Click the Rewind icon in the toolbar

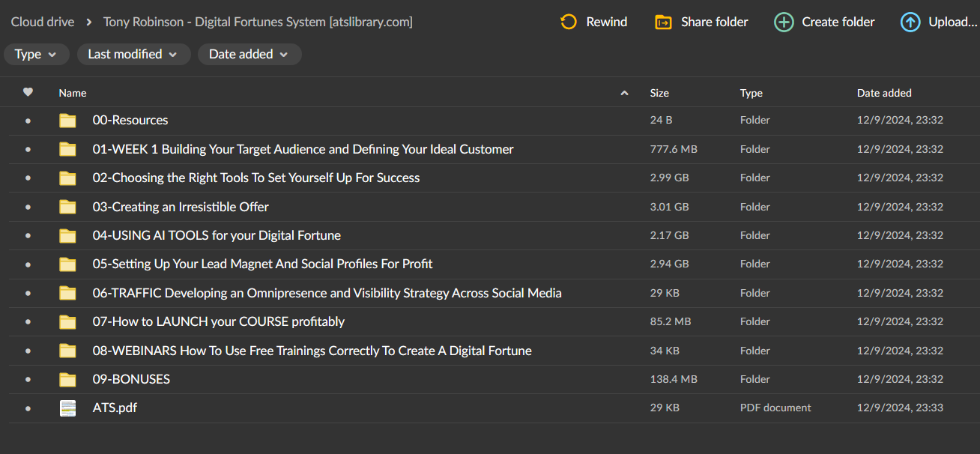[x=569, y=22]
